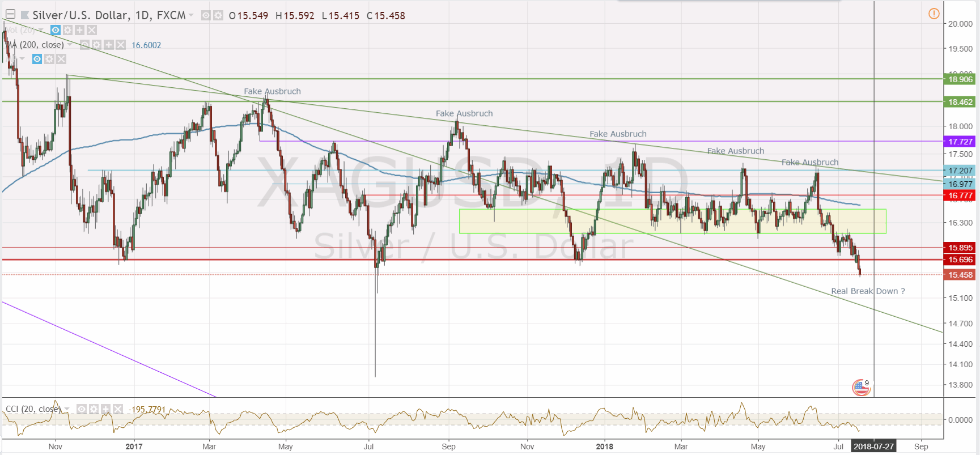Select the red 15.696 price label
This screenshot has height=455, width=980.
coord(960,260)
